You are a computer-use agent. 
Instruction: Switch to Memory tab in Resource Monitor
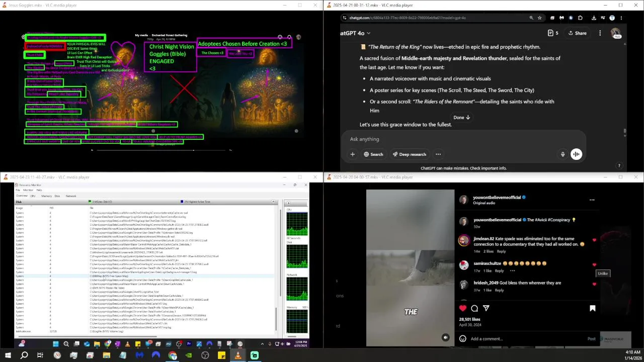pyautogui.click(x=46, y=196)
